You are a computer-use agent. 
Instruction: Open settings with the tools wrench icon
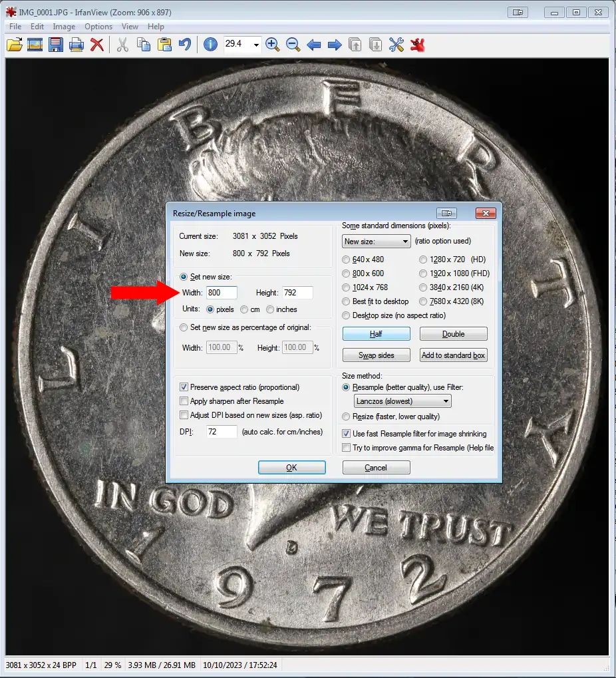[396, 45]
